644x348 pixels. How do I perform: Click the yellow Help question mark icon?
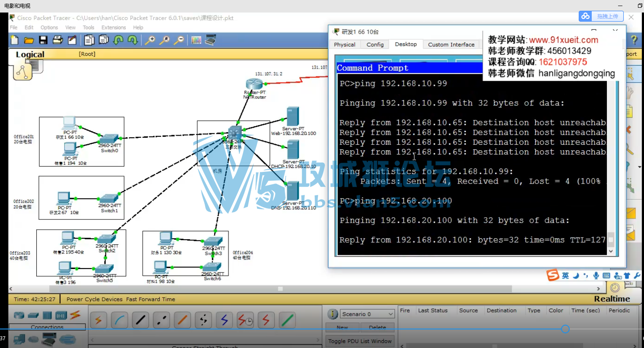point(634,40)
